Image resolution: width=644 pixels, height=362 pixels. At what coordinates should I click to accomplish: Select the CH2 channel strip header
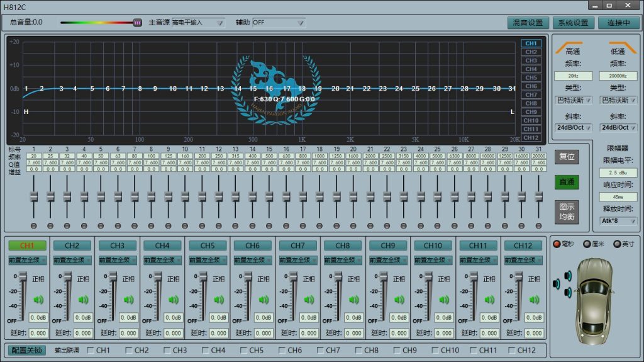click(x=72, y=246)
